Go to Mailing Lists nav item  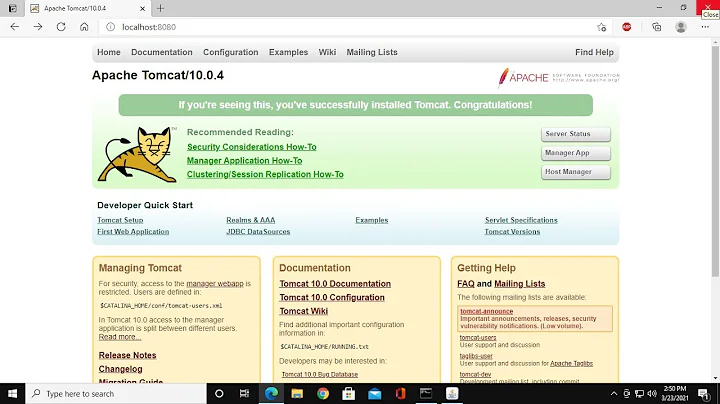(371, 52)
